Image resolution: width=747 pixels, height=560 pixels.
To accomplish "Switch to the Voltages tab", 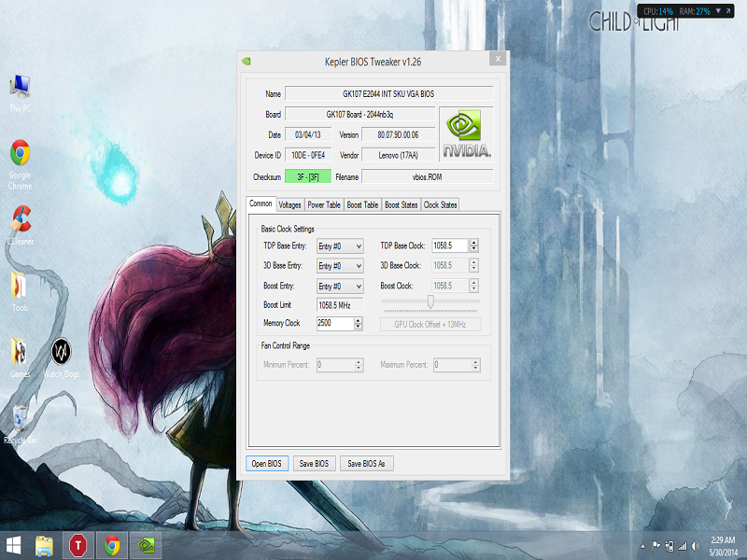I will coord(290,204).
